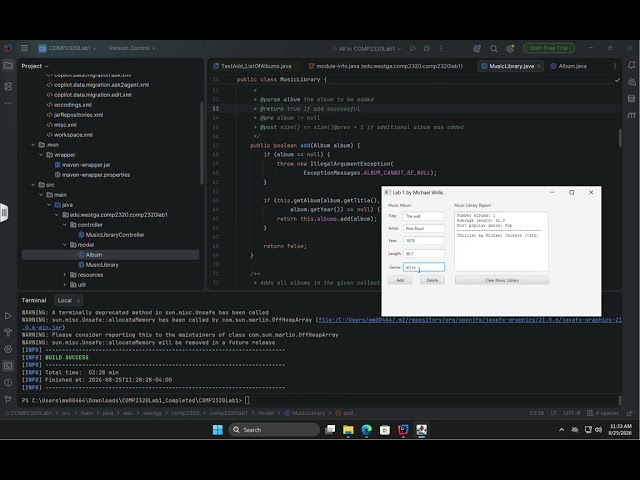Screen dimensions: 640x480
Task: Collapse the .mvn folder
Action: tap(33, 145)
